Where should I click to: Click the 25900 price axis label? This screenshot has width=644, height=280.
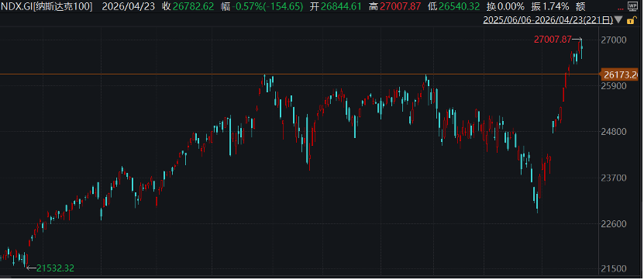614,85
